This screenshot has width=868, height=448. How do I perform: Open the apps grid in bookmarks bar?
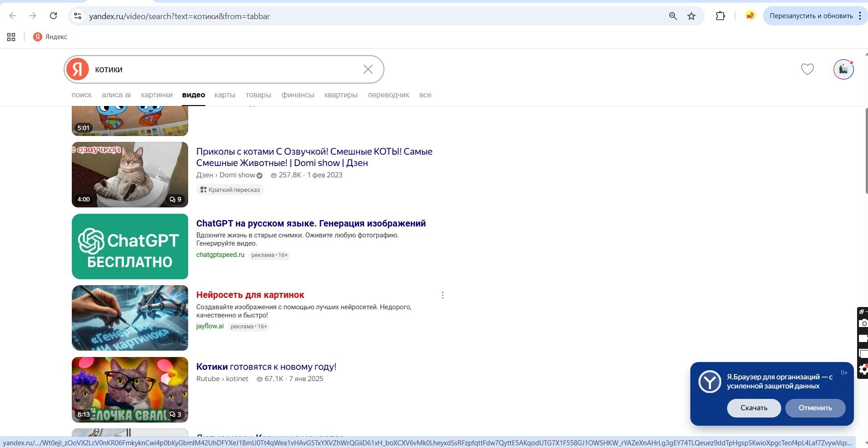tap(11, 37)
